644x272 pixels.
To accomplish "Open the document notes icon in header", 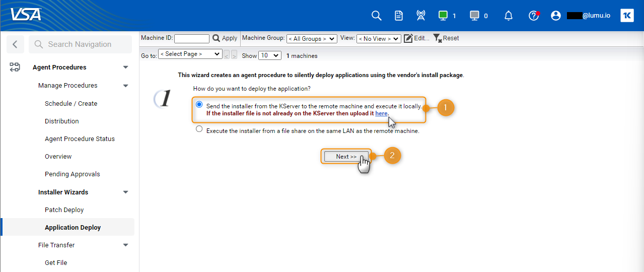I will pyautogui.click(x=399, y=16).
